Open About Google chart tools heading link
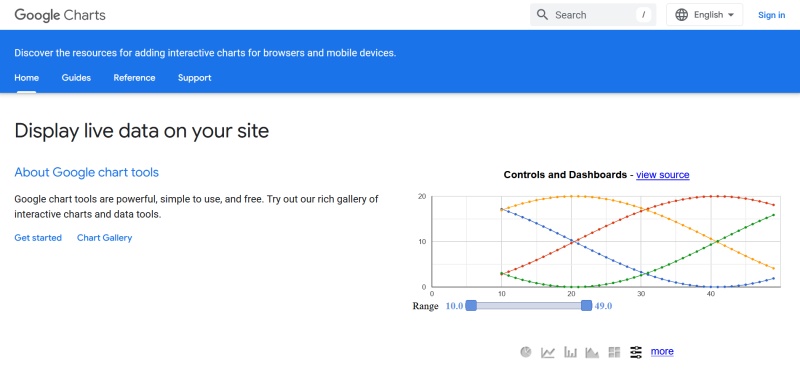Image resolution: width=800 pixels, height=376 pixels. [x=87, y=172]
